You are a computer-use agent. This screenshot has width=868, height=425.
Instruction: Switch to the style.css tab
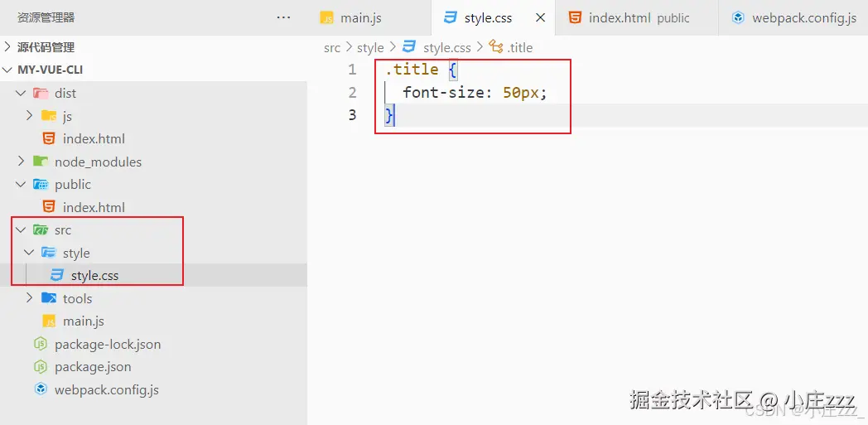tap(493, 17)
